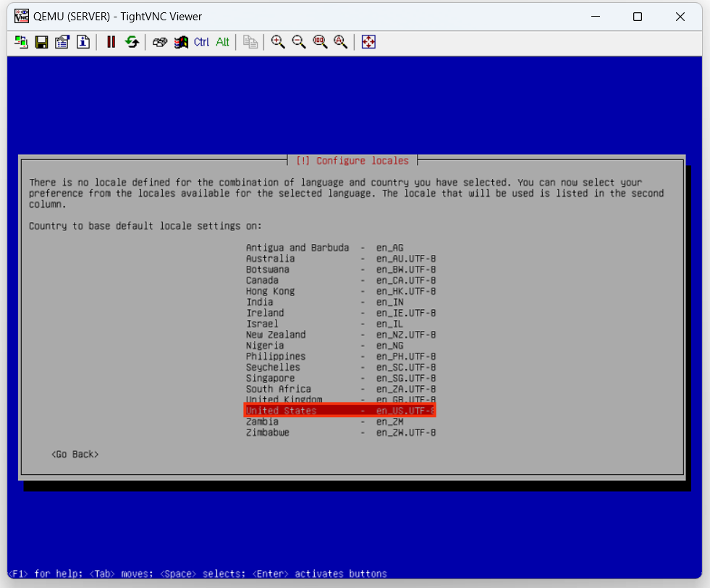710x588 pixels.
Task: Activate the <Go Back> button
Action: click(x=75, y=454)
